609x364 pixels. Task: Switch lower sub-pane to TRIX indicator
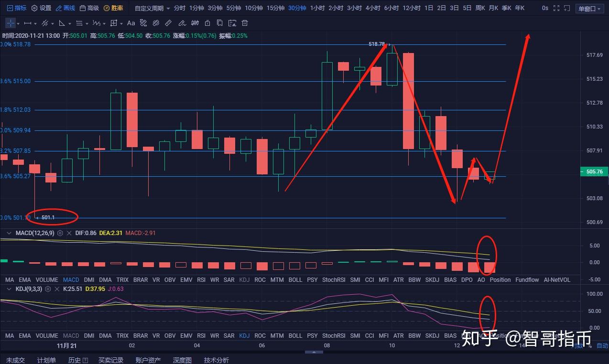[122, 336]
